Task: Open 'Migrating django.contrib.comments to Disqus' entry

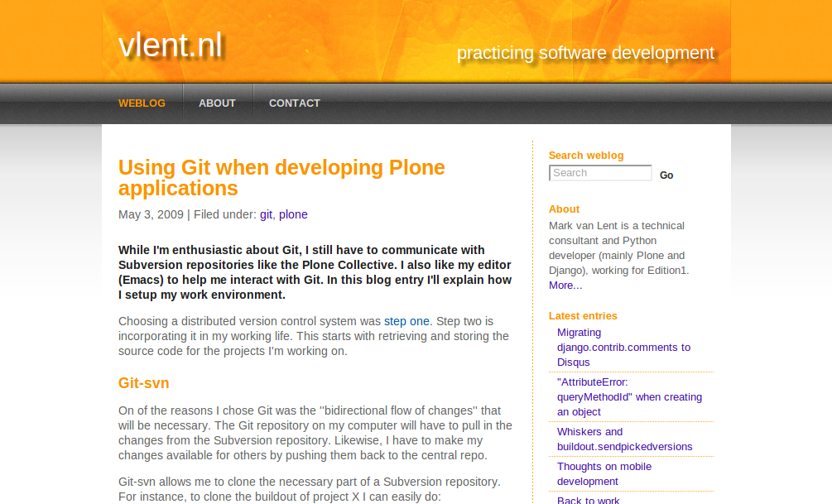Action: [624, 348]
